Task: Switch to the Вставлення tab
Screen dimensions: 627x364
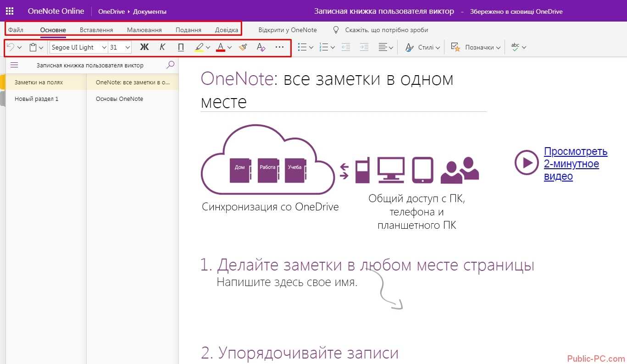Action: 96,30
